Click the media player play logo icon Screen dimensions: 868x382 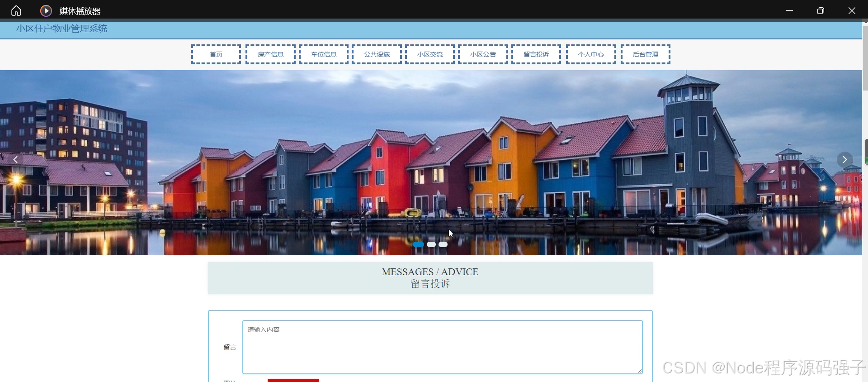pyautogui.click(x=46, y=10)
